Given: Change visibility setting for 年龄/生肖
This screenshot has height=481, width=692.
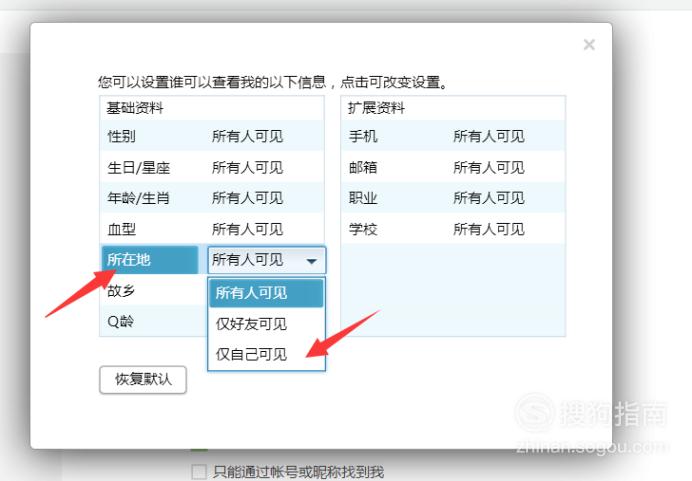Looking at the screenshot, I should [x=247, y=198].
